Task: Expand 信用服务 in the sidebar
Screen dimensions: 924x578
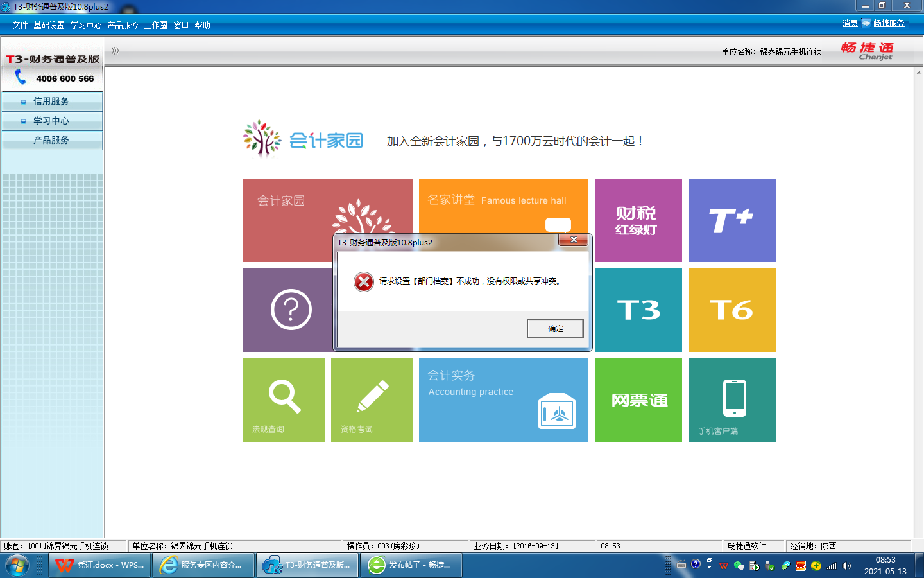Action: [x=52, y=101]
